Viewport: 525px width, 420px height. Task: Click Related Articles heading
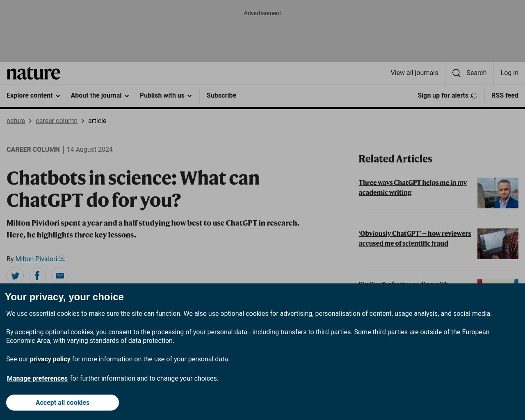(x=395, y=159)
